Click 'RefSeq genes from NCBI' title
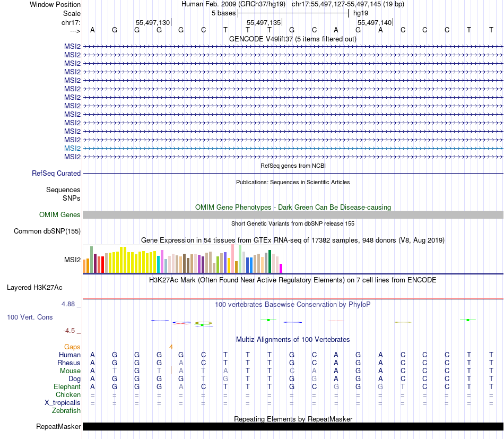 (x=293, y=166)
